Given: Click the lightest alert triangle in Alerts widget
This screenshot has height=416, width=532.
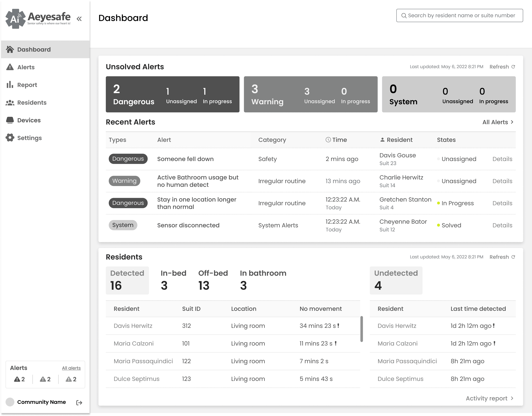Looking at the screenshot, I should 69,379.
